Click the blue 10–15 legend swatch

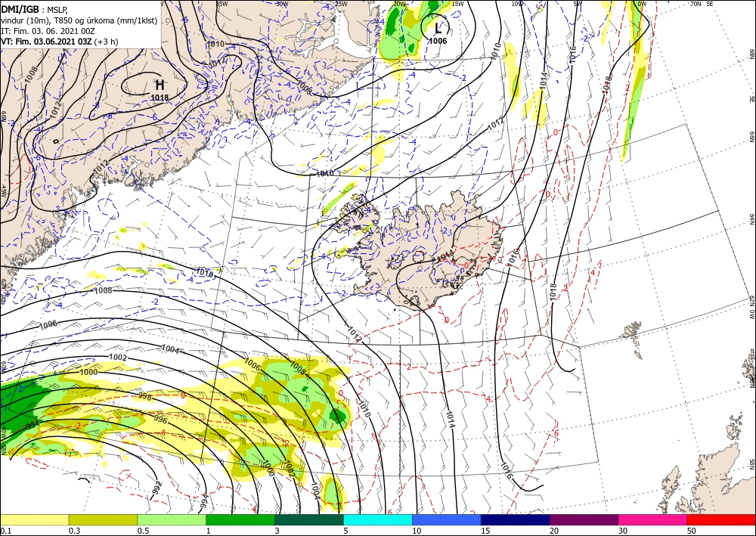pyautogui.click(x=447, y=519)
